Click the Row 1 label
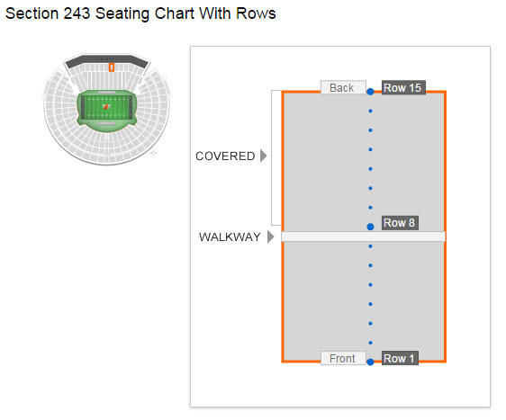Screen dimensions: 506x420 pos(400,358)
